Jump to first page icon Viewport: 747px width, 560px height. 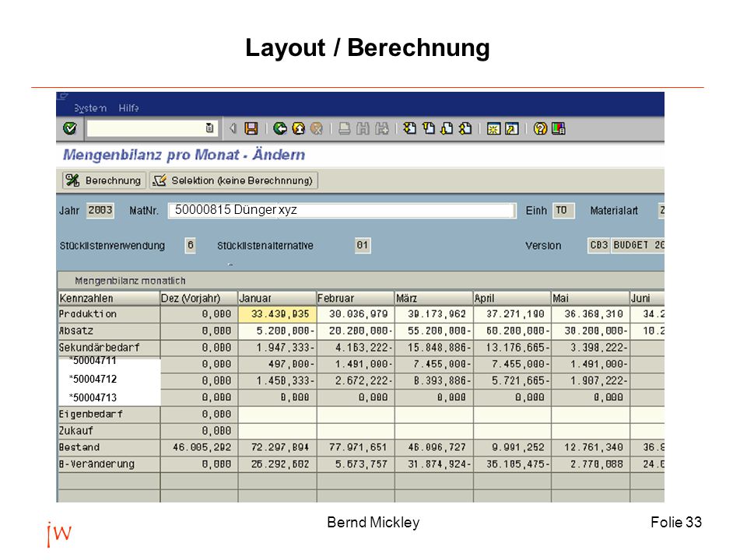pyautogui.click(x=410, y=128)
